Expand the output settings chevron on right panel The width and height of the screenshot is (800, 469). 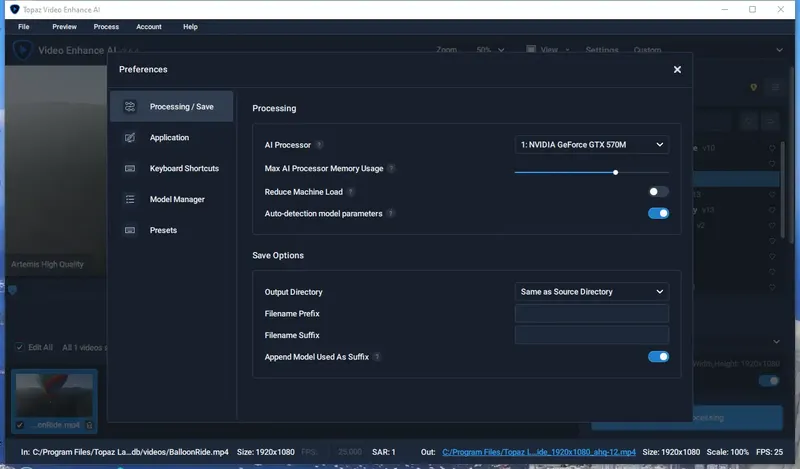coord(776,341)
